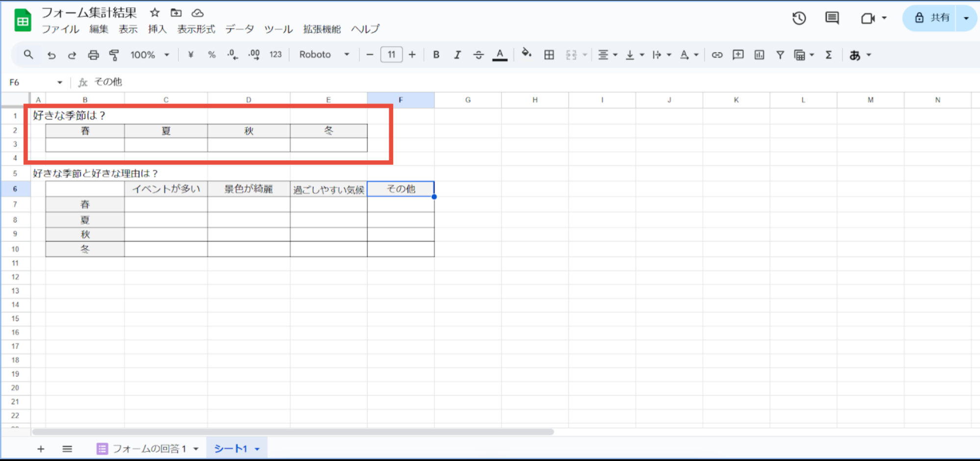Toggle bold formatting
Image resolution: width=980 pixels, height=461 pixels.
[x=436, y=55]
